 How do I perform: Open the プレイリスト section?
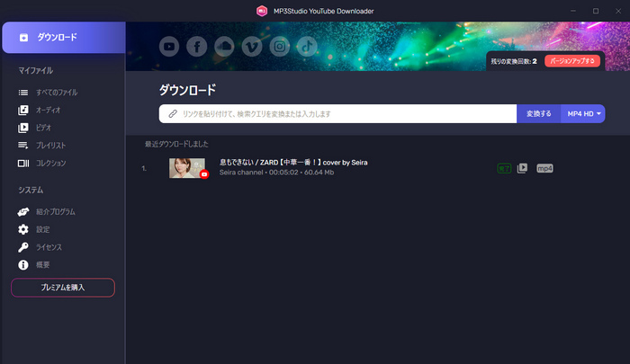tap(50, 146)
